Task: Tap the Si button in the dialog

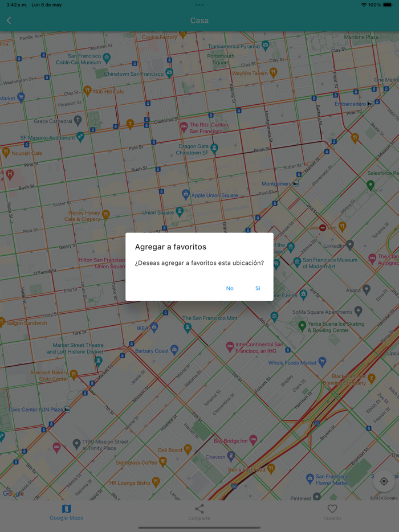Action: 258,288
